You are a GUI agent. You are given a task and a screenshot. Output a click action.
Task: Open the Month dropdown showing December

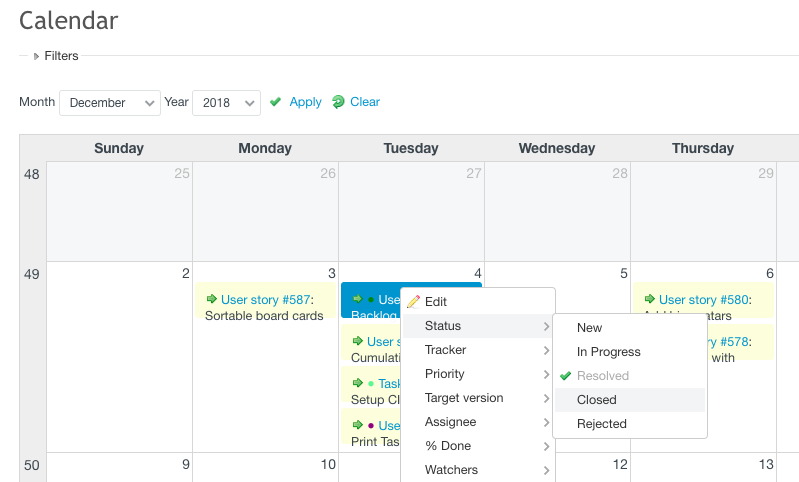[x=109, y=103]
